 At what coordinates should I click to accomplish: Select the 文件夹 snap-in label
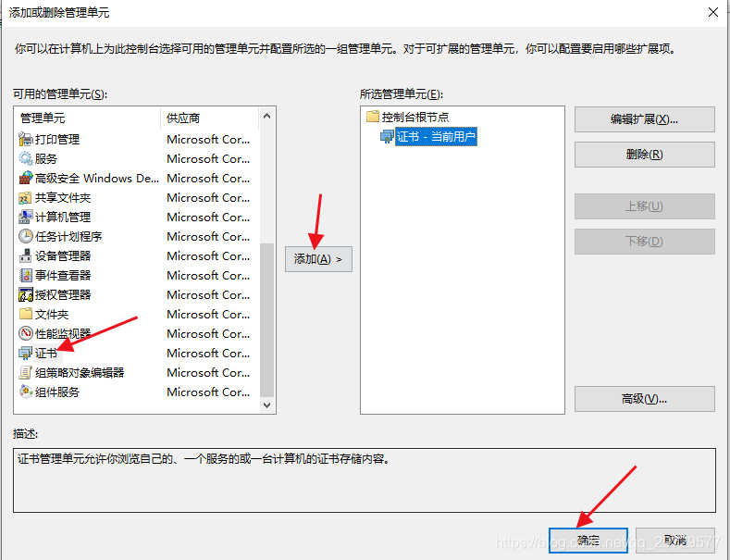tap(52, 315)
